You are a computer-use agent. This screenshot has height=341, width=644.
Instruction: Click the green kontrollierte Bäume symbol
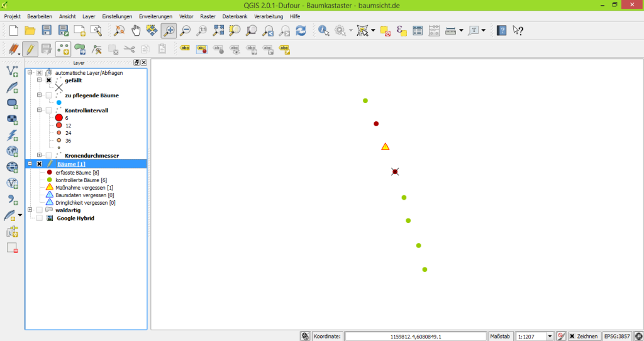[49, 180]
